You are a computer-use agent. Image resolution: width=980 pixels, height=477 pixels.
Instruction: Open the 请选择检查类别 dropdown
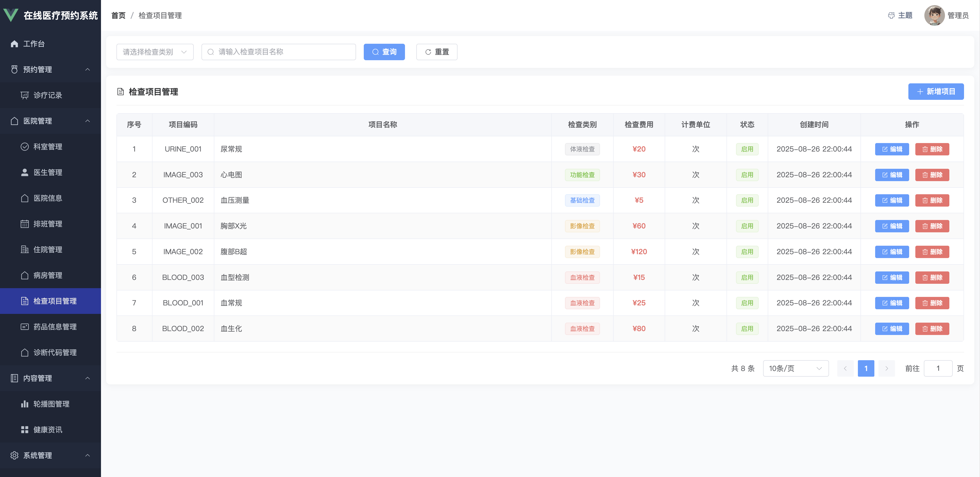(155, 52)
